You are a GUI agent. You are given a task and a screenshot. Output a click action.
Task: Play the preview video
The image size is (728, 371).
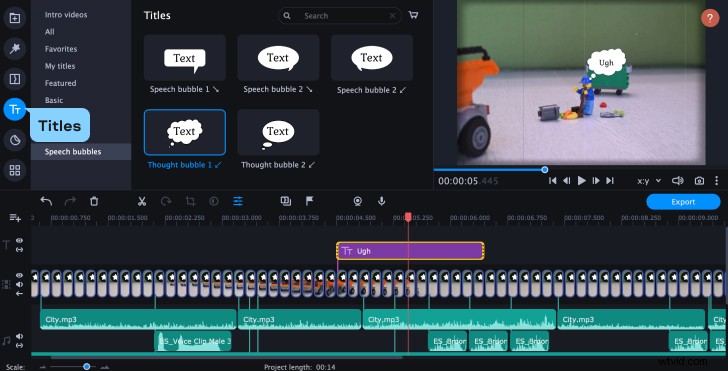[x=581, y=181]
